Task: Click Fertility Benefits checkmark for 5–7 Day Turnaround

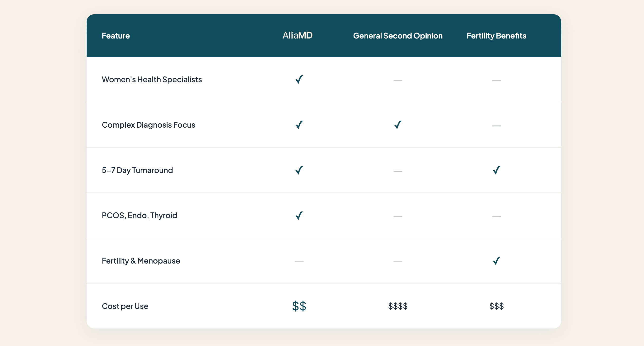Action: [x=496, y=170]
